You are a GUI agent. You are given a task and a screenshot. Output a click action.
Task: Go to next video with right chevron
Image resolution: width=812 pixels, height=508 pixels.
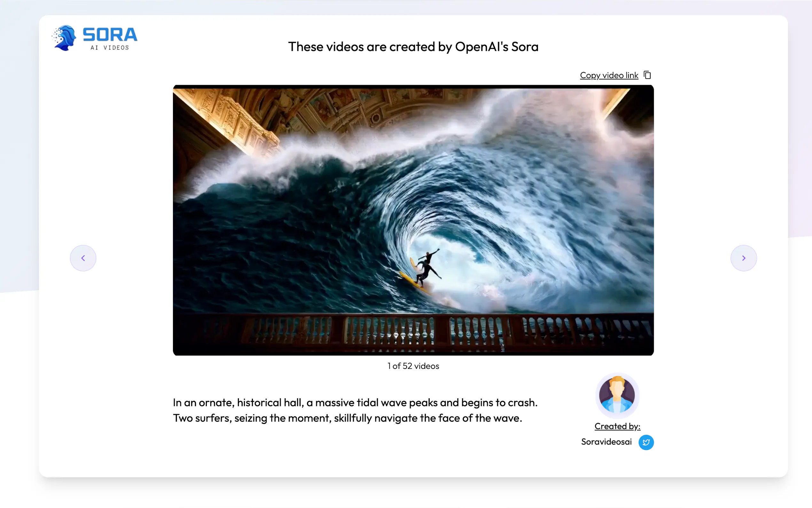tap(744, 258)
